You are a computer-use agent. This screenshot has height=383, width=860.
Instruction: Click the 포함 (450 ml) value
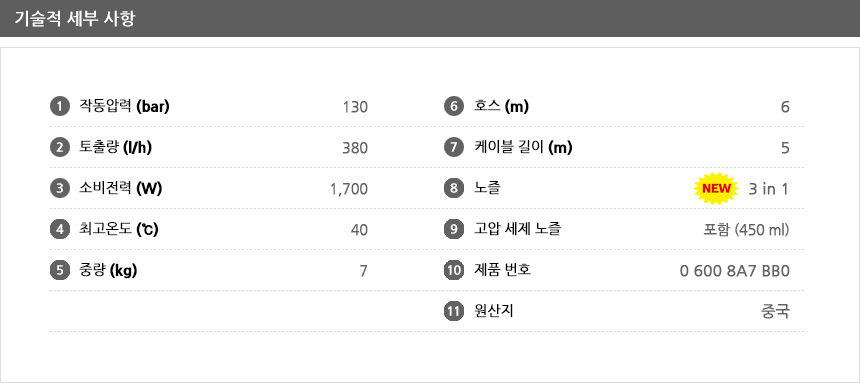point(746,230)
